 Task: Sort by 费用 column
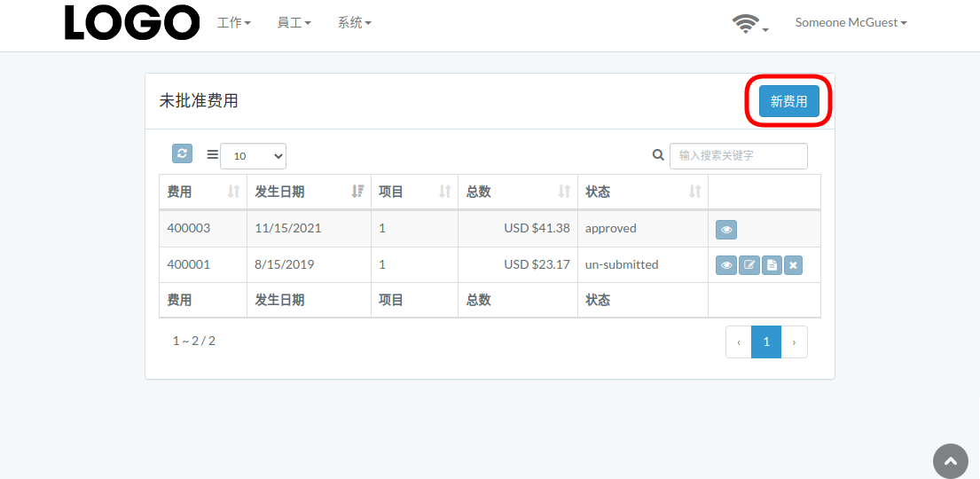pos(203,192)
